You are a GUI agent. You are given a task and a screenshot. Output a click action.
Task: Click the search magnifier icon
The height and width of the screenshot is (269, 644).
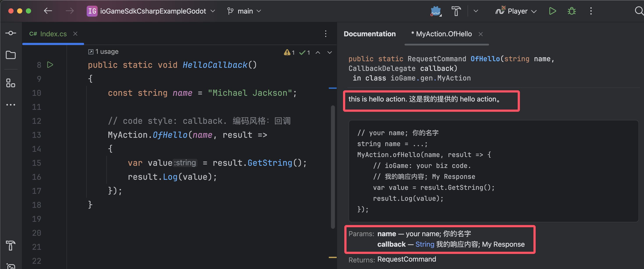coord(639,11)
